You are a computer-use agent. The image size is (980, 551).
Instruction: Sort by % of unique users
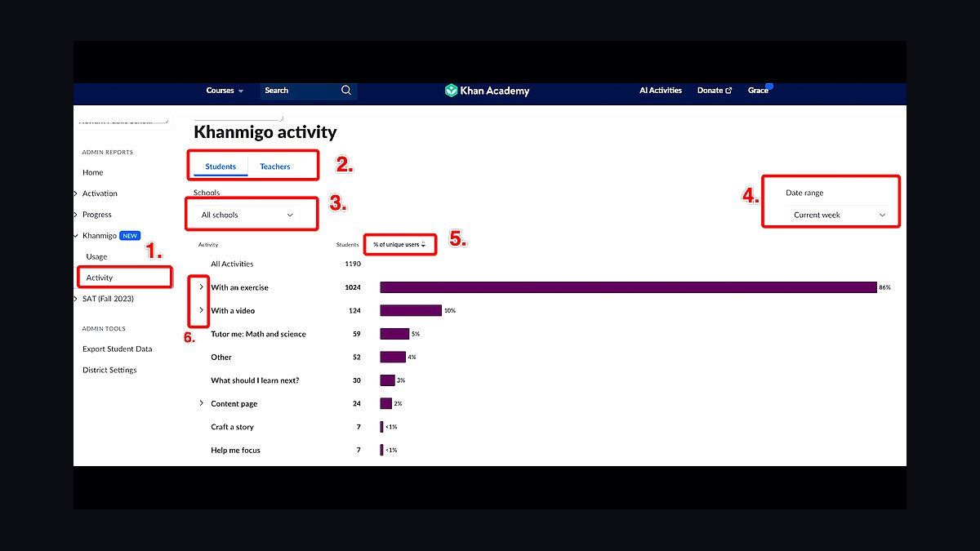[x=400, y=245]
